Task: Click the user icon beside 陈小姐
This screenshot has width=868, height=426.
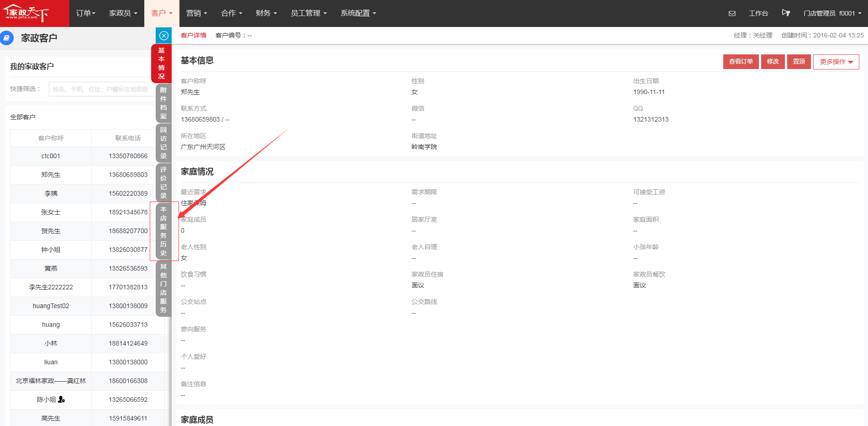Action: point(62,399)
